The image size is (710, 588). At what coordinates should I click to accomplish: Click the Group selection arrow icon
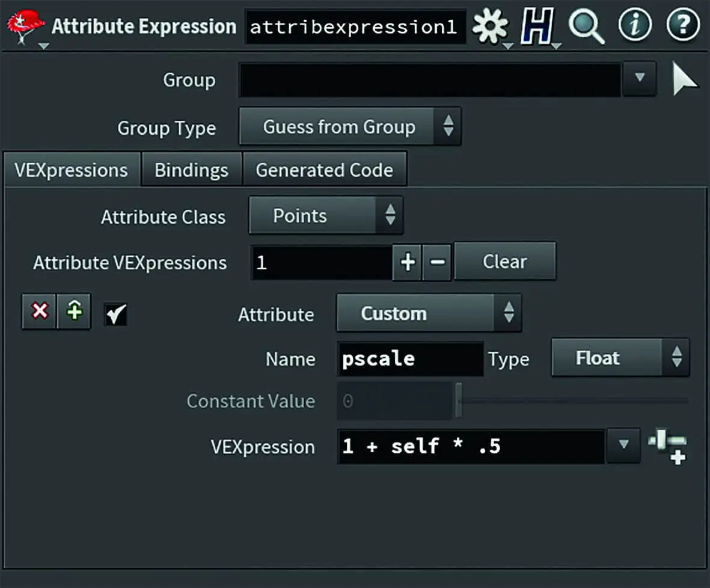click(685, 80)
